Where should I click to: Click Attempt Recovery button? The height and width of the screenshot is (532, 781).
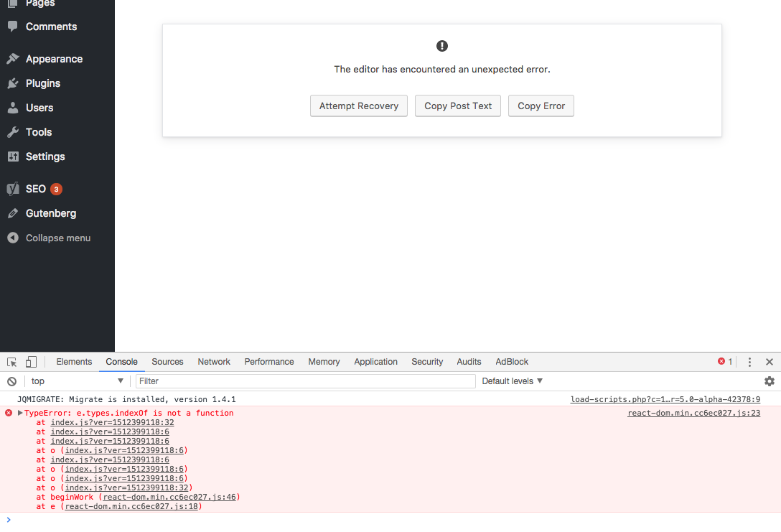359,106
